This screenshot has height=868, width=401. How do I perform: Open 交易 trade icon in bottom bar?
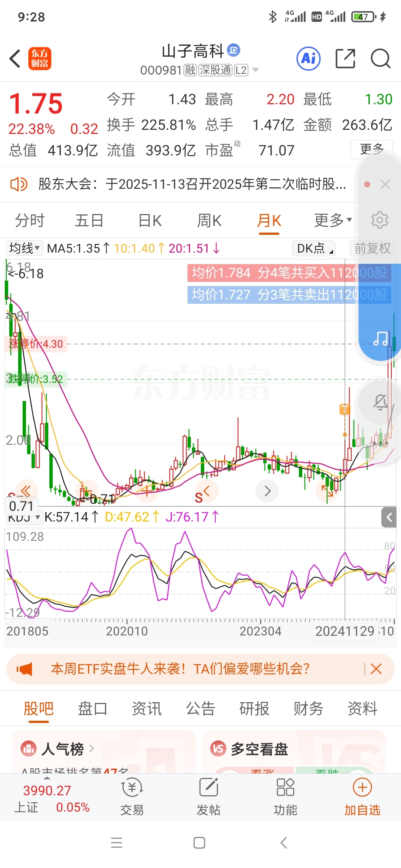[x=132, y=797]
